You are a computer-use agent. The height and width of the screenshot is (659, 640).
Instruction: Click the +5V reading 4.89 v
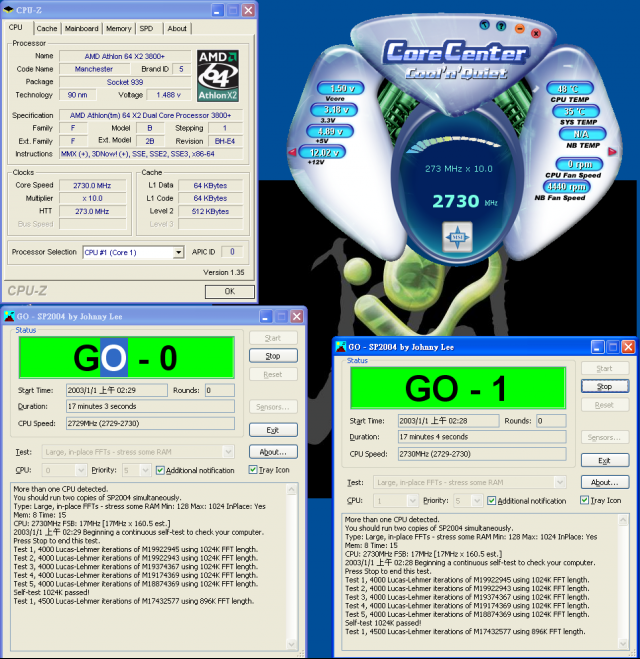(x=330, y=132)
